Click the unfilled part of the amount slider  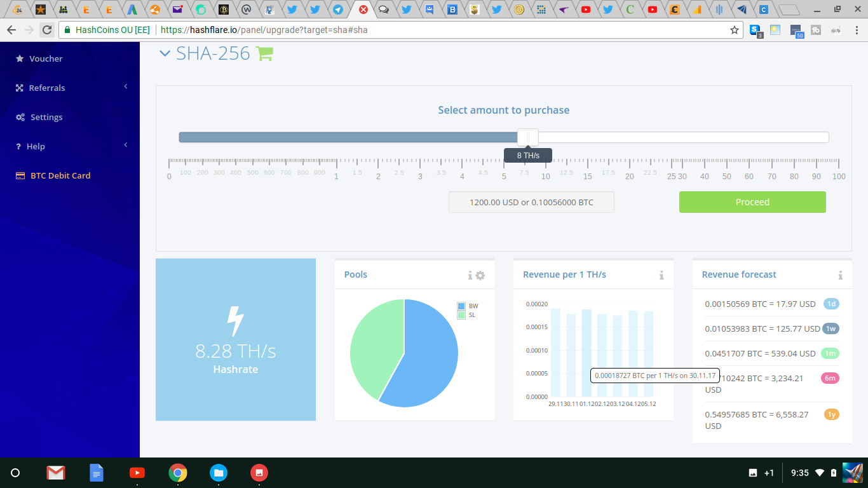pyautogui.click(x=683, y=137)
